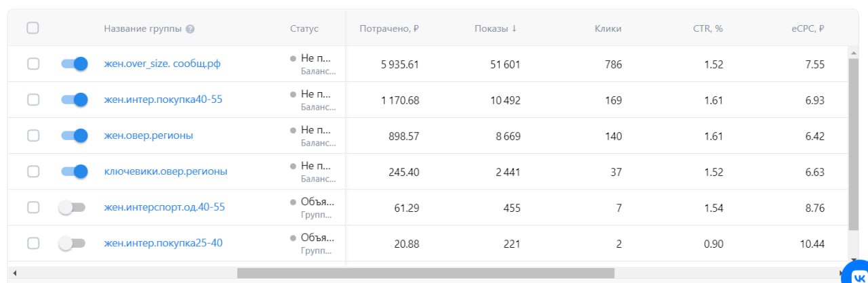
Task: Enable the жен.интерспорт.од.40-55 toggle
Action: [x=73, y=208]
